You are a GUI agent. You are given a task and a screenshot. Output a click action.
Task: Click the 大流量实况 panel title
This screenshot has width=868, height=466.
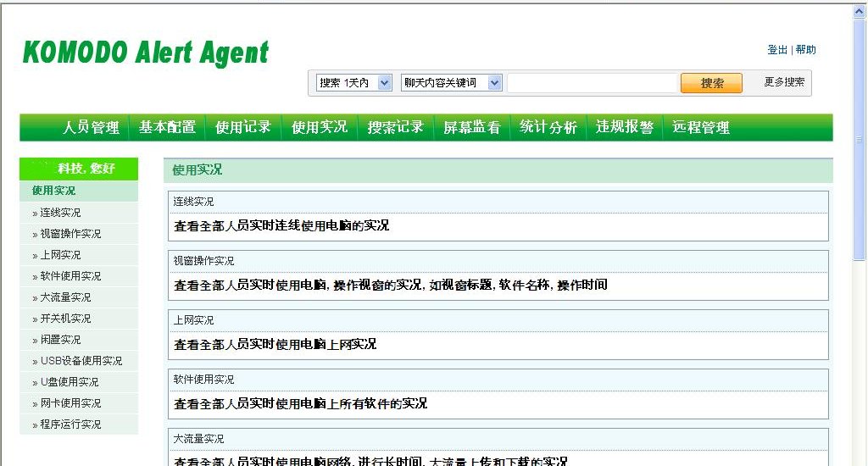[x=198, y=438]
